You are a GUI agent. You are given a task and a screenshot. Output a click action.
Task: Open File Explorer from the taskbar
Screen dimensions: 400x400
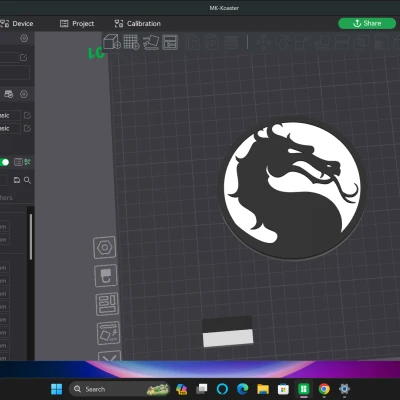point(263,389)
